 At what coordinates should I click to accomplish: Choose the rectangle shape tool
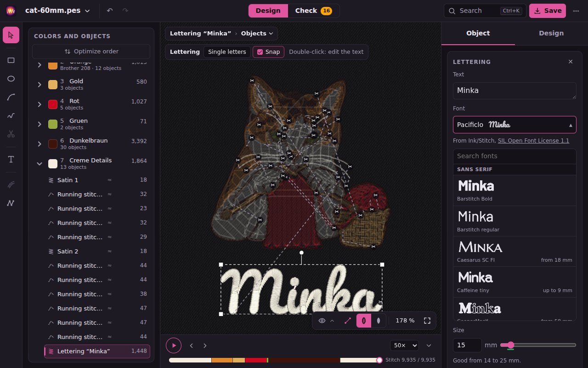point(11,60)
